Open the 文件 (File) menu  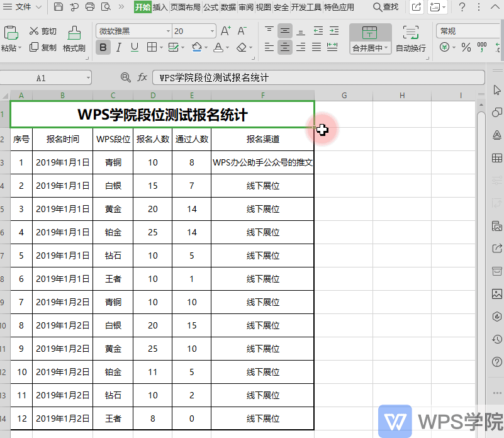click(x=23, y=7)
